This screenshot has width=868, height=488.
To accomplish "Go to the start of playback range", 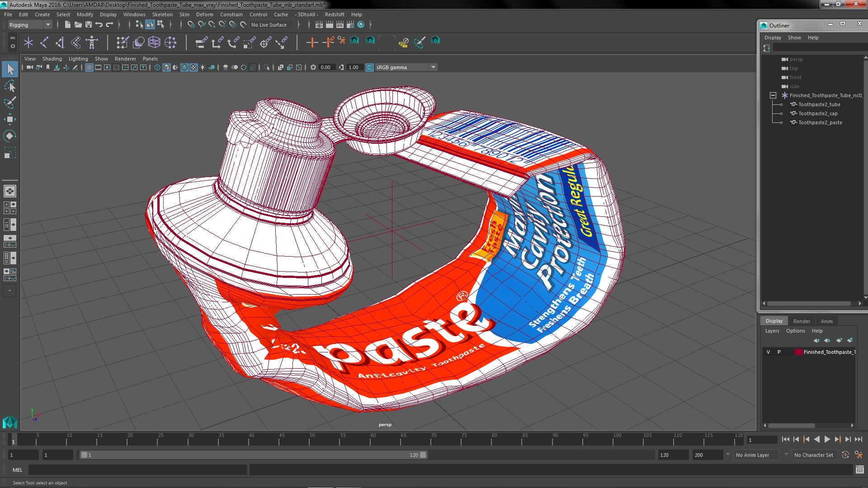I will click(x=785, y=439).
